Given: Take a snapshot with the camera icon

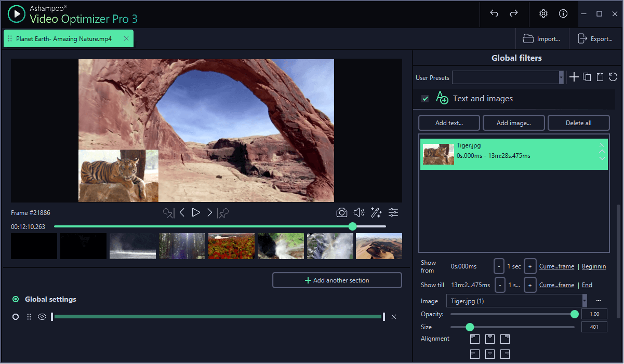Looking at the screenshot, I should tap(341, 212).
